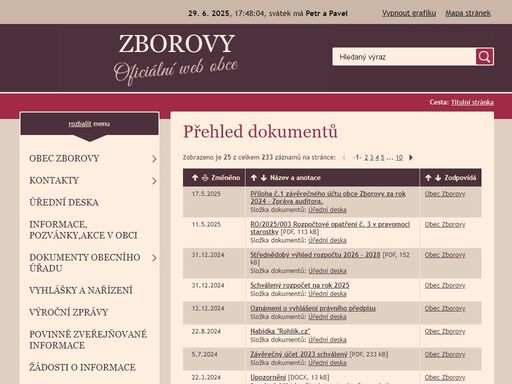Viewport: 512px width, 384px height.
Task: Open Mapa stránek link
Action: (468, 13)
